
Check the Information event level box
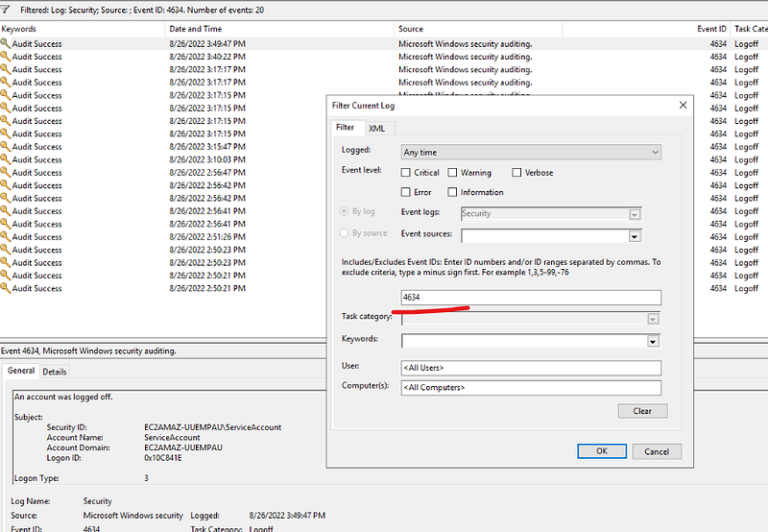[x=452, y=192]
